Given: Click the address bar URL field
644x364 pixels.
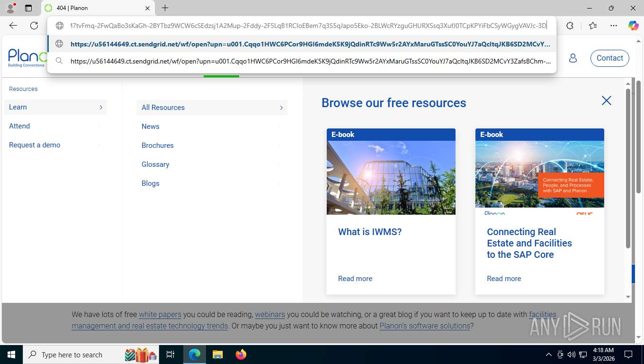Looking at the screenshot, I should pyautogui.click(x=308, y=26).
